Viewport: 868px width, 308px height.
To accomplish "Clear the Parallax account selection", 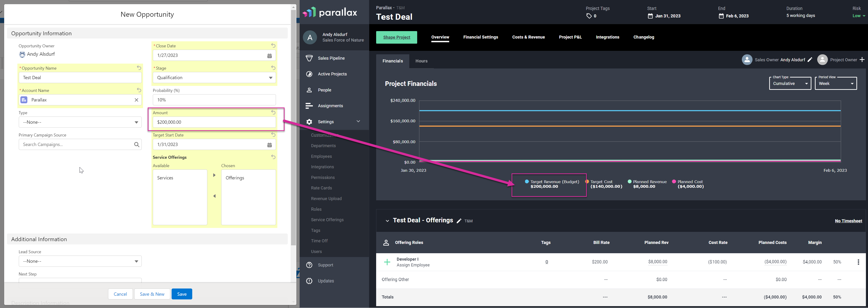I will point(136,100).
